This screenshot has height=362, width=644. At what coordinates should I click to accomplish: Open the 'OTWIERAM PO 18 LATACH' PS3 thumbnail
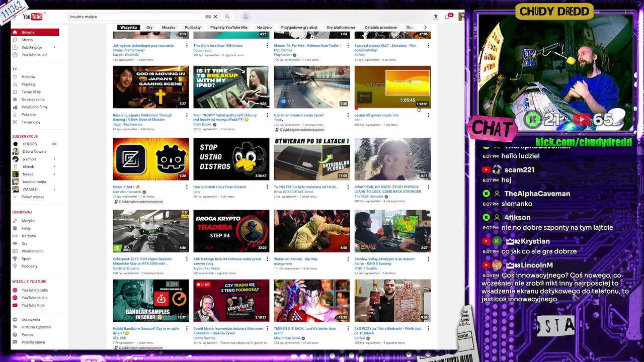coord(312,159)
